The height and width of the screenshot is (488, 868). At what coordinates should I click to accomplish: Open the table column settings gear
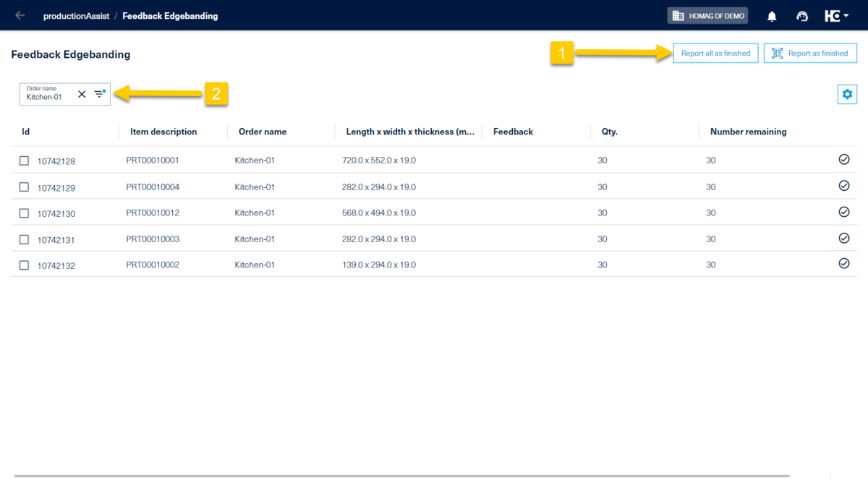846,94
